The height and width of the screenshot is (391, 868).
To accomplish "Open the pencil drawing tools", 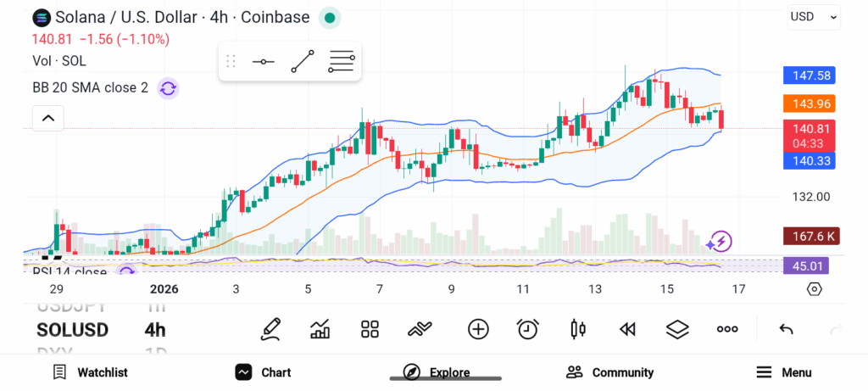I will tap(271, 329).
